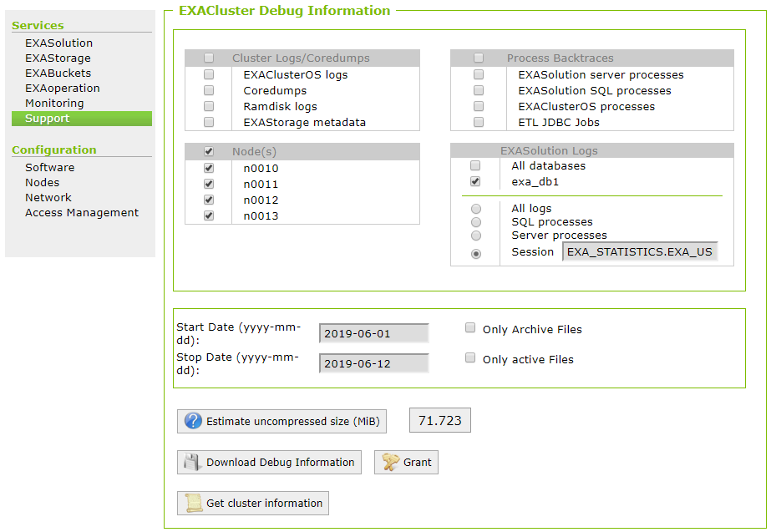Image resolution: width=771 pixels, height=532 pixels.
Task: Open the Monitoring section
Action: pyautogui.click(x=54, y=104)
